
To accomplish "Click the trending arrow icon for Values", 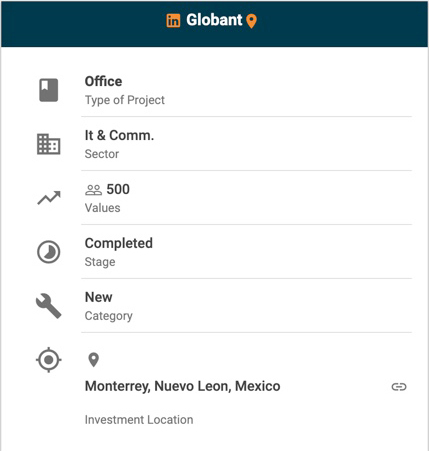I will (49, 198).
